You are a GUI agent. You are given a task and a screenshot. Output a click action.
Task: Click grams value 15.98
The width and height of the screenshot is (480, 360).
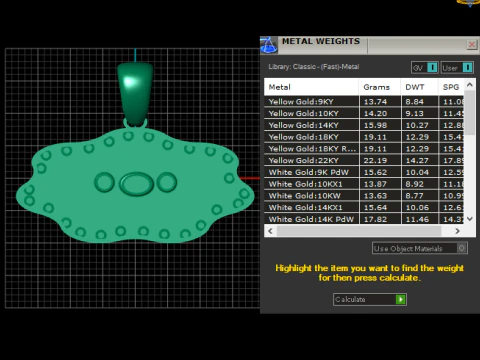point(375,125)
